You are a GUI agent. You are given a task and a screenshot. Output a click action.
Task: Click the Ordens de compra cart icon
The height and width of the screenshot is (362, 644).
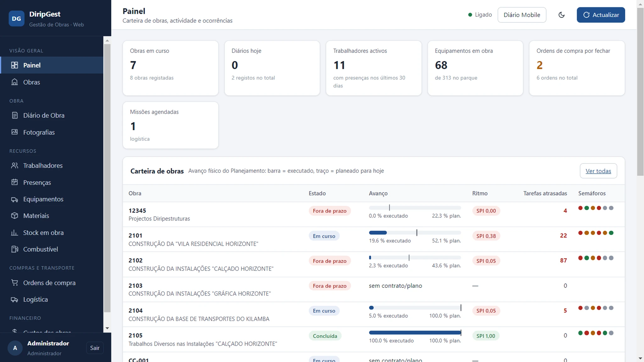pyautogui.click(x=14, y=283)
